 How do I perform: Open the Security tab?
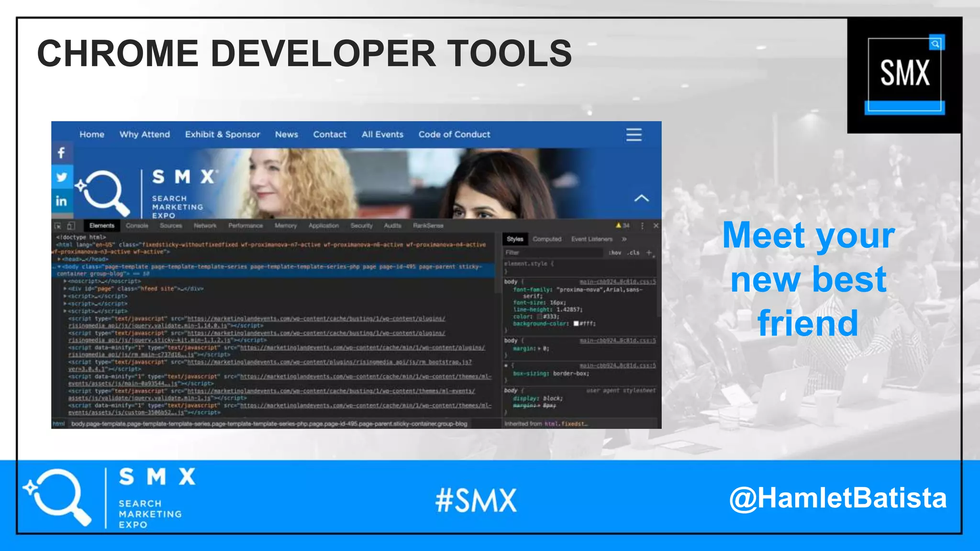pos(361,226)
